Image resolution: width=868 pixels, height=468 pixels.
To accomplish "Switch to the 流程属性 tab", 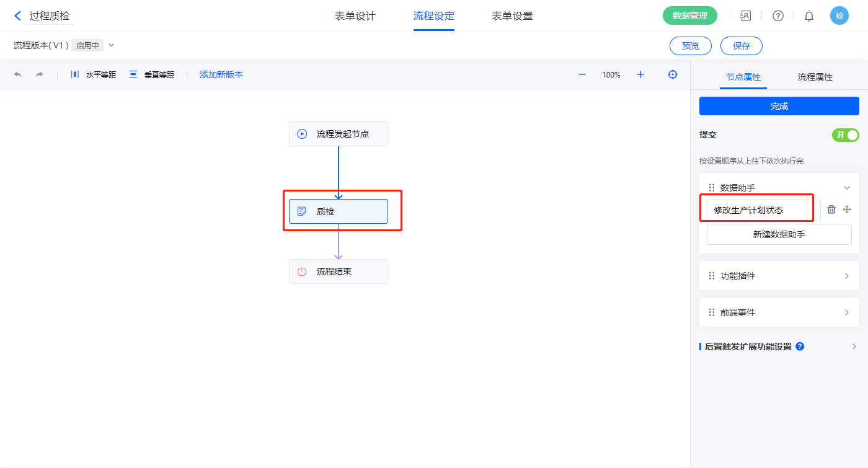I will 815,77.
